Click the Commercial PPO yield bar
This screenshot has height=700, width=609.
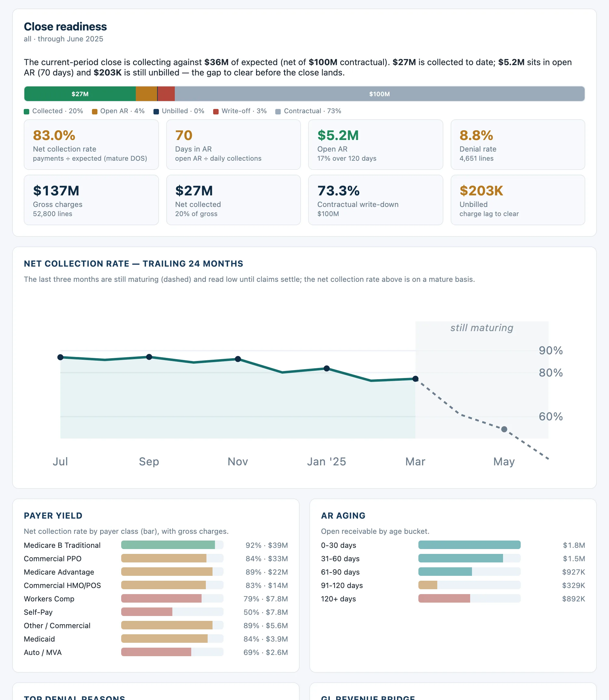click(x=172, y=558)
